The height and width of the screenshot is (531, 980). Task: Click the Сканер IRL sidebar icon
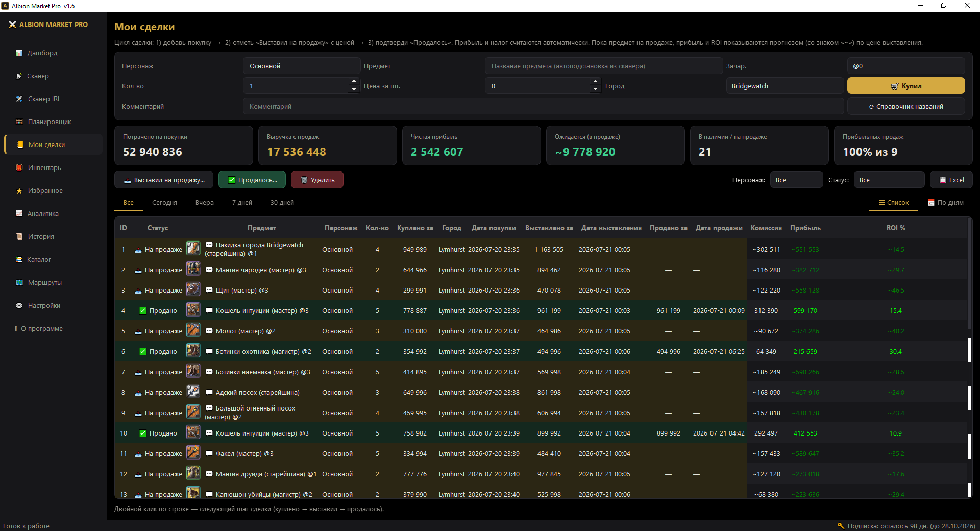point(19,99)
